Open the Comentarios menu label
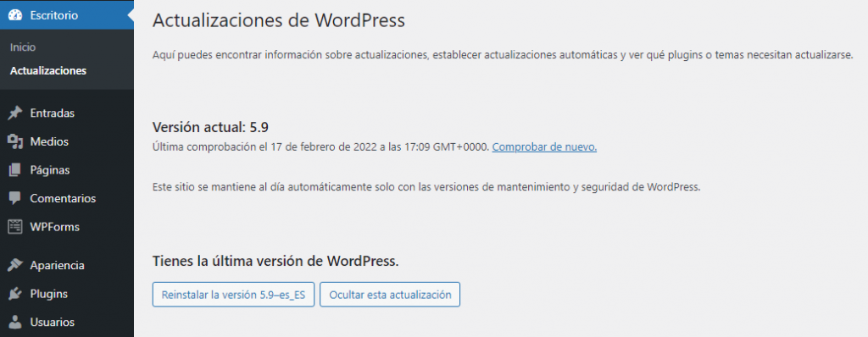The height and width of the screenshot is (337, 868). [63, 198]
